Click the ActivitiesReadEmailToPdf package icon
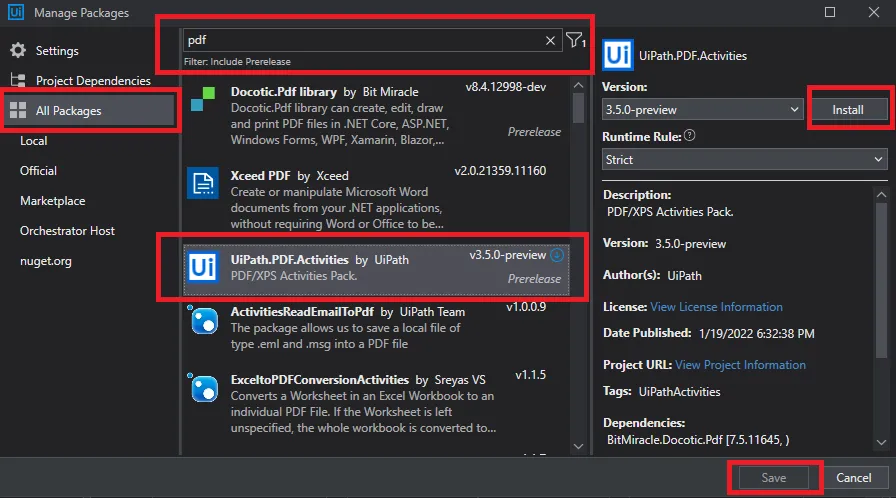The height and width of the screenshot is (498, 896). click(x=203, y=320)
